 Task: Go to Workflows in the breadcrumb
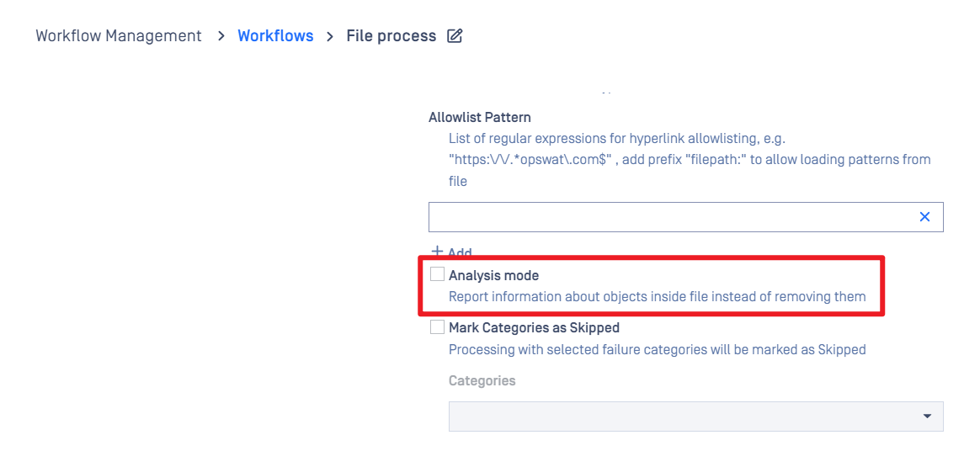275,35
